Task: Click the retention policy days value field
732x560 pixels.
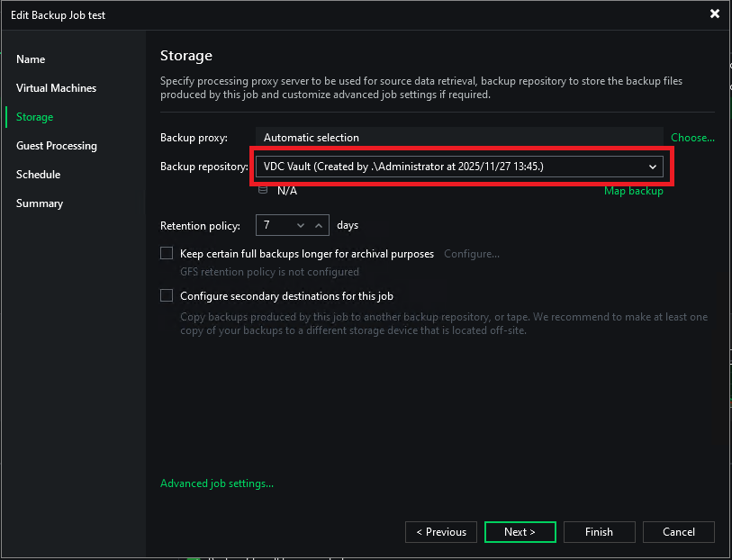Action: [274, 225]
